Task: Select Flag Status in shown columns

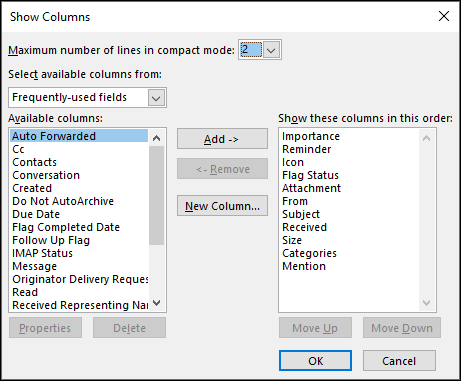Action: [310, 175]
